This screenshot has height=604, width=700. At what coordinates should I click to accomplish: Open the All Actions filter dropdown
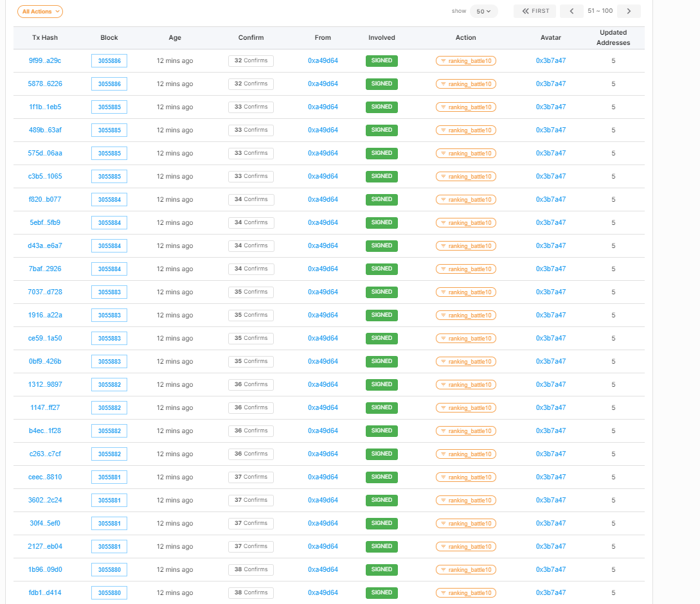click(40, 11)
